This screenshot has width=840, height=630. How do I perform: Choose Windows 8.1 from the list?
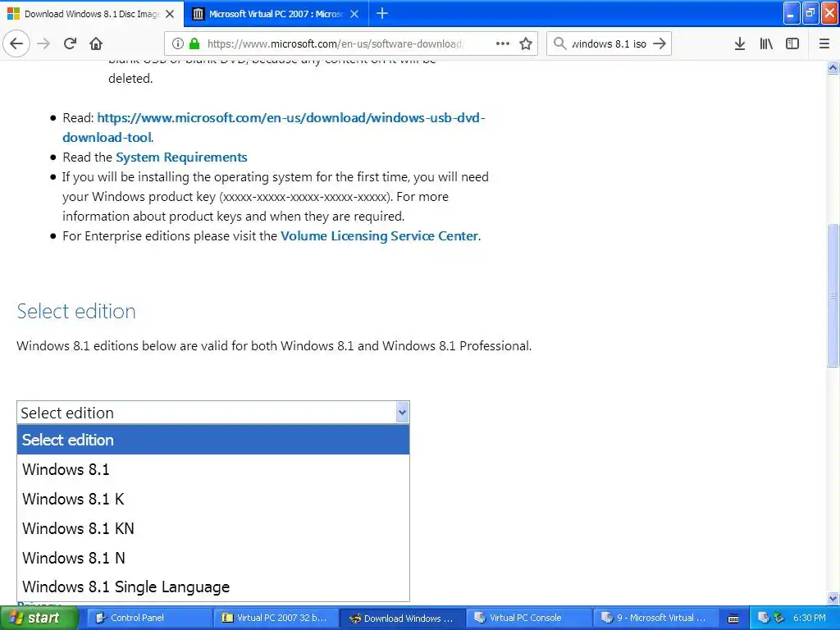pos(213,469)
